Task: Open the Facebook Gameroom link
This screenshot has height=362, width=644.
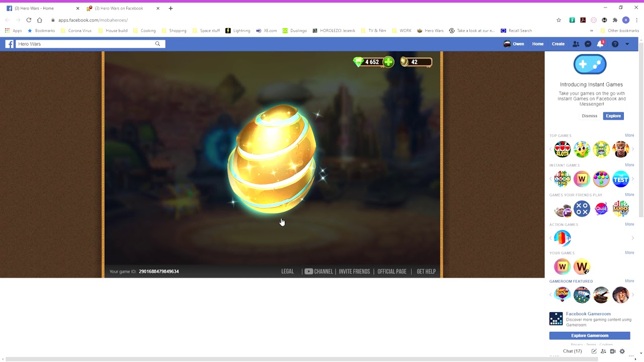Action: pyautogui.click(x=588, y=314)
